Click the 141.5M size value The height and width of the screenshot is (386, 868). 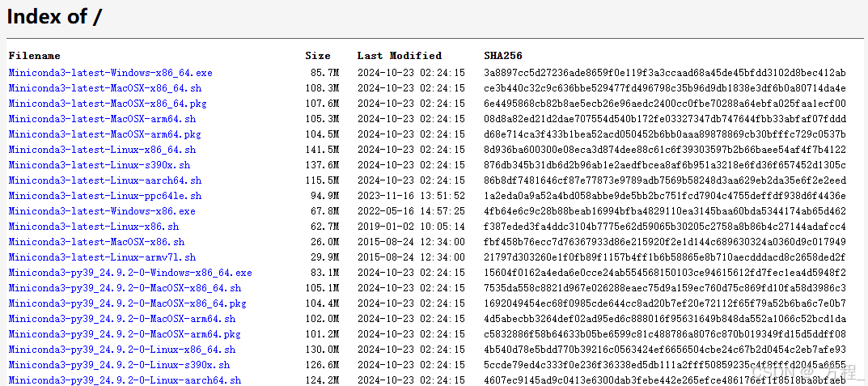click(322, 150)
